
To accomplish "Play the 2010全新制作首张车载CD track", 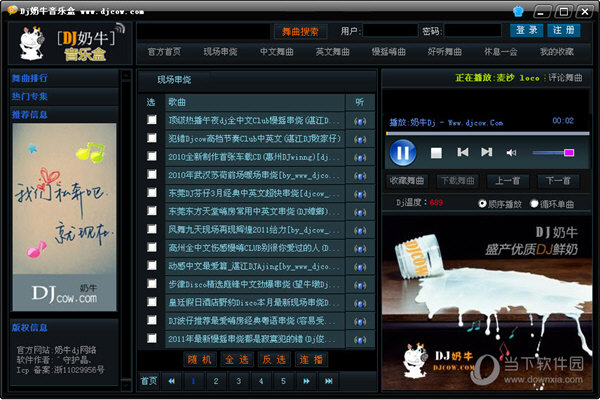I will [360, 158].
